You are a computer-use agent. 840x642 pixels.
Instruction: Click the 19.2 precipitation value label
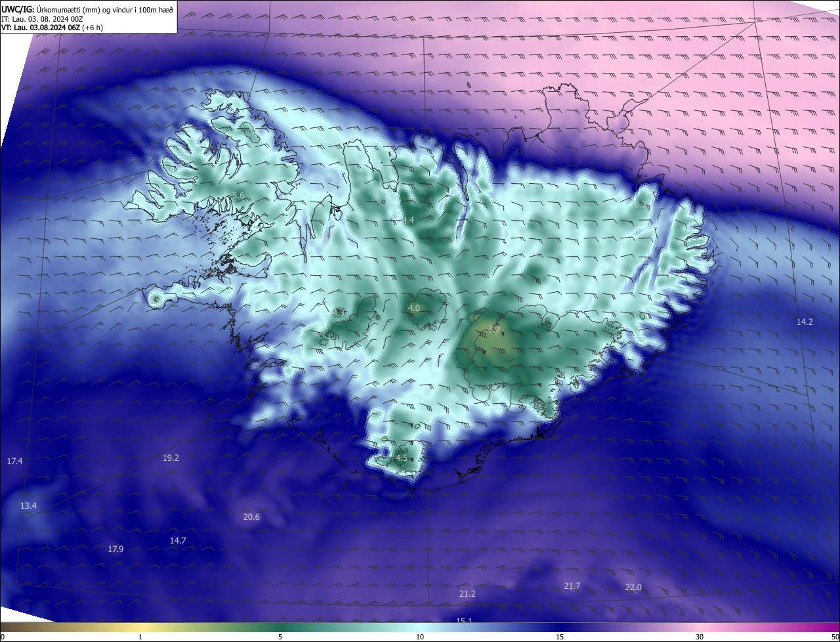coord(171,458)
